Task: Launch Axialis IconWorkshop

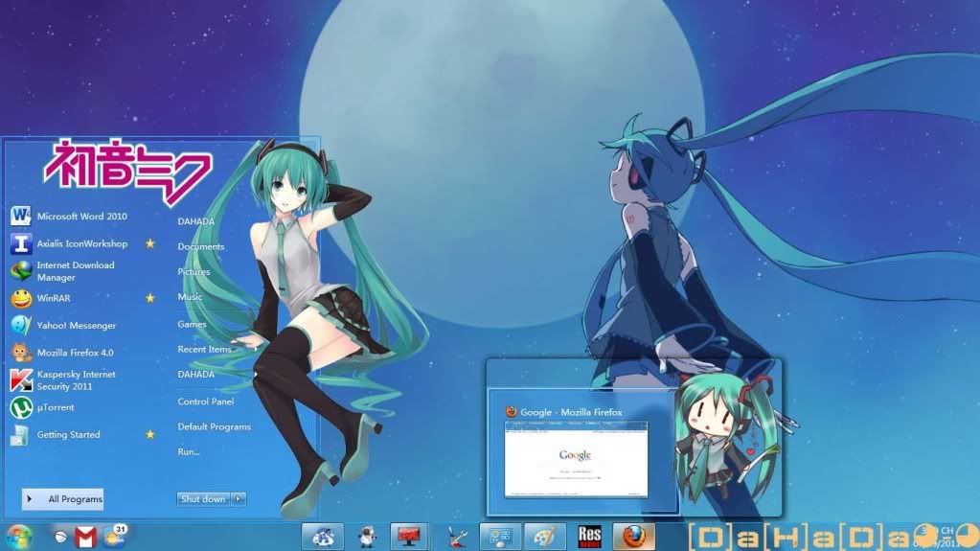Action: pyautogui.click(x=81, y=243)
